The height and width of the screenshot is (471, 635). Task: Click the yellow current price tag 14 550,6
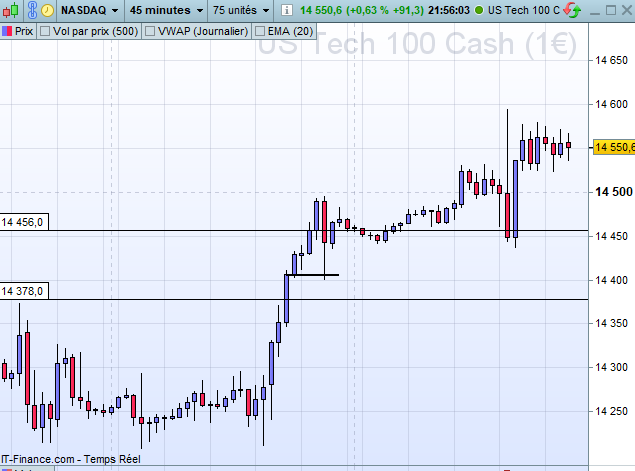pyautogui.click(x=614, y=147)
